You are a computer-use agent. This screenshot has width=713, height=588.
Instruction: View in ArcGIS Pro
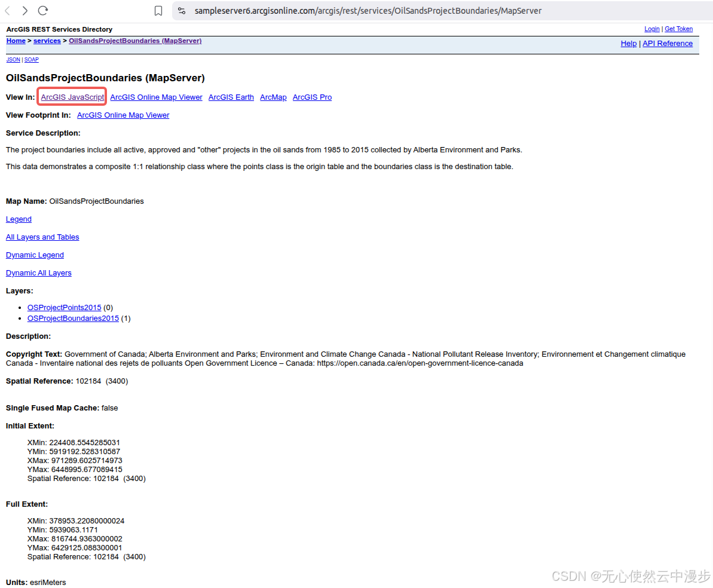click(x=312, y=97)
